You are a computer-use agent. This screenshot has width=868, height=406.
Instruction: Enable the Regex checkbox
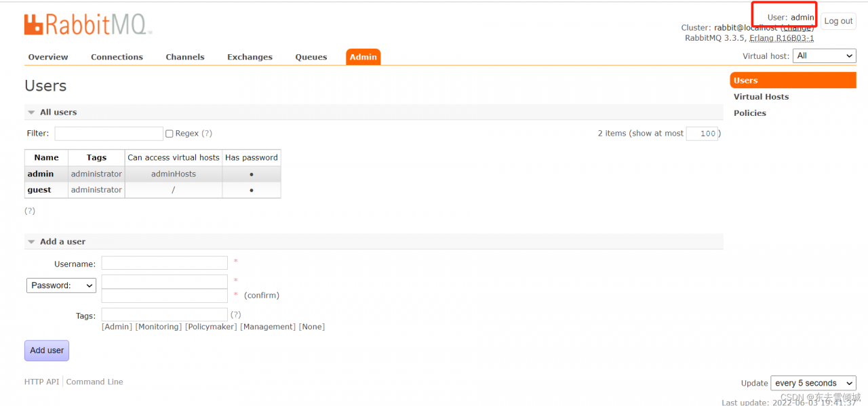pos(170,134)
